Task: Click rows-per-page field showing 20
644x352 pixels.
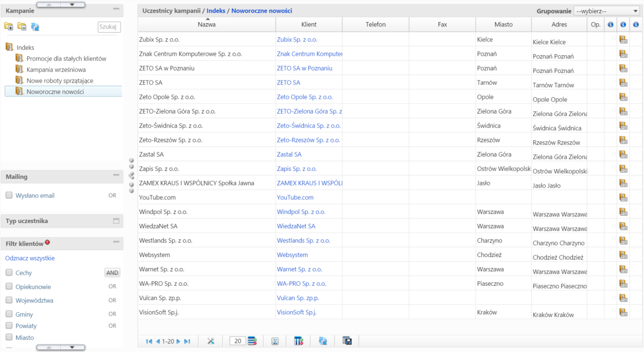Action: (238, 341)
